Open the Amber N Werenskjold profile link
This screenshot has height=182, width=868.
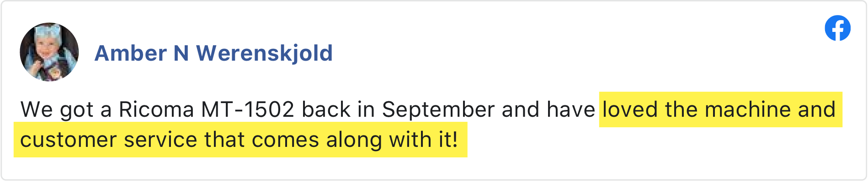[213, 53]
